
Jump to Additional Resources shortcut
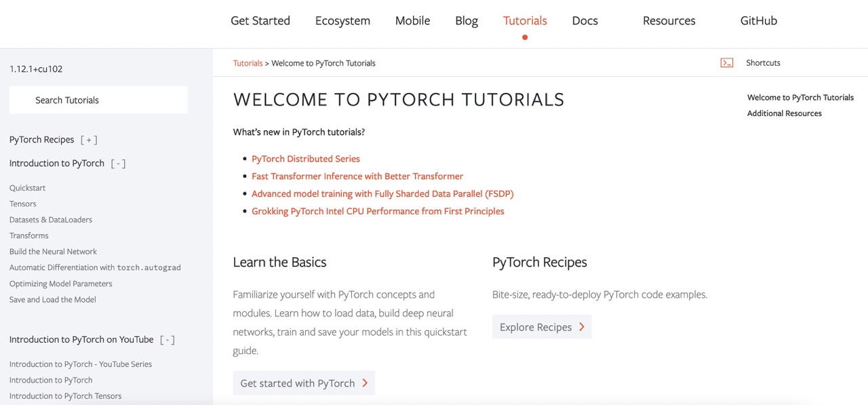point(785,113)
